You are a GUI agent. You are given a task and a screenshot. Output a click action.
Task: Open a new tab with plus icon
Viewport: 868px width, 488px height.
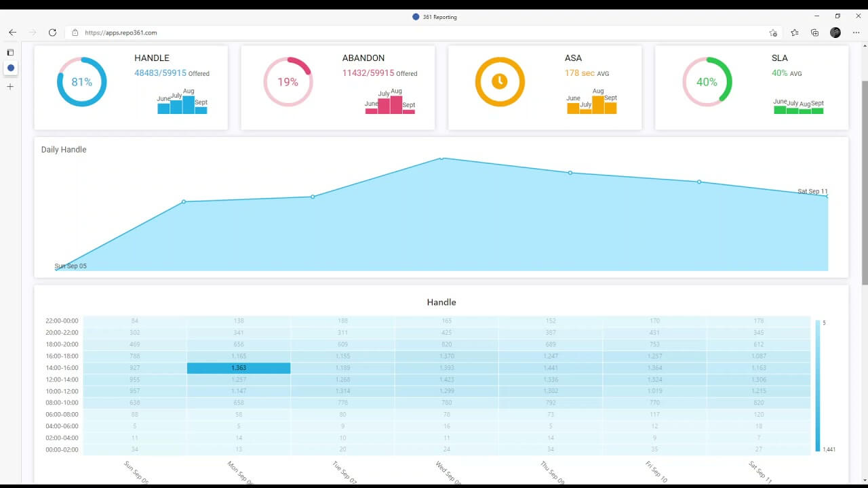pyautogui.click(x=10, y=87)
